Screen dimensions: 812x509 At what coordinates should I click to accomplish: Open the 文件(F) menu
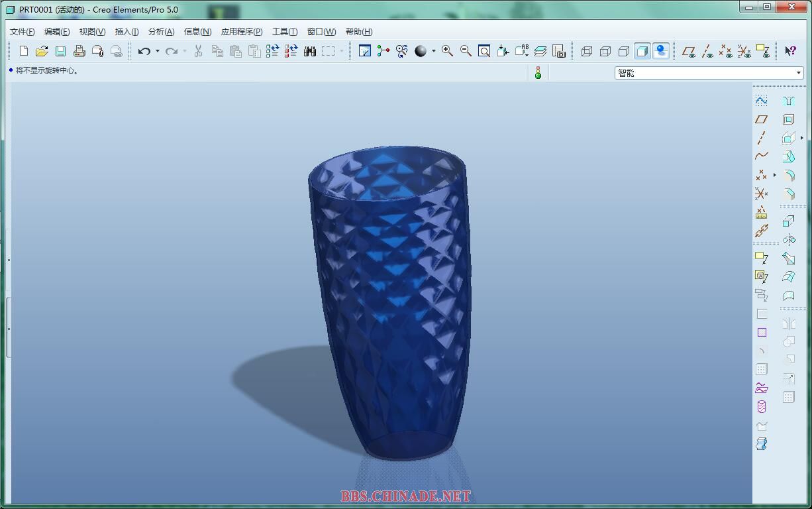(23, 31)
